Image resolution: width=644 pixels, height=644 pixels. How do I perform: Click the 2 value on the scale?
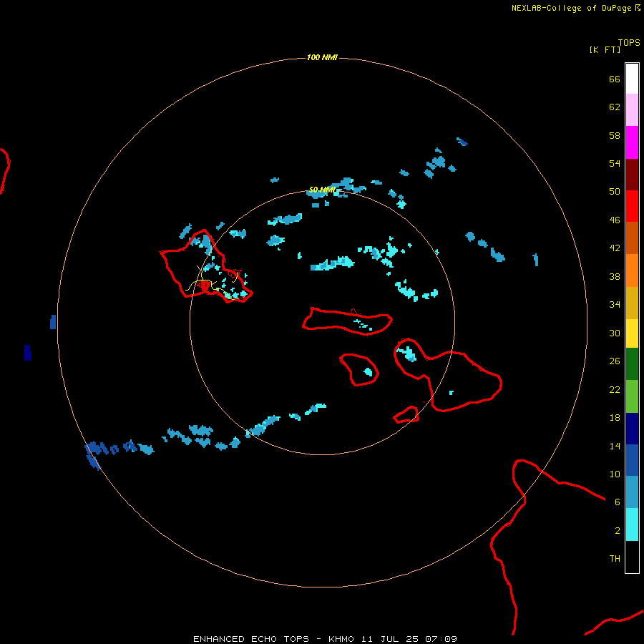tap(618, 531)
